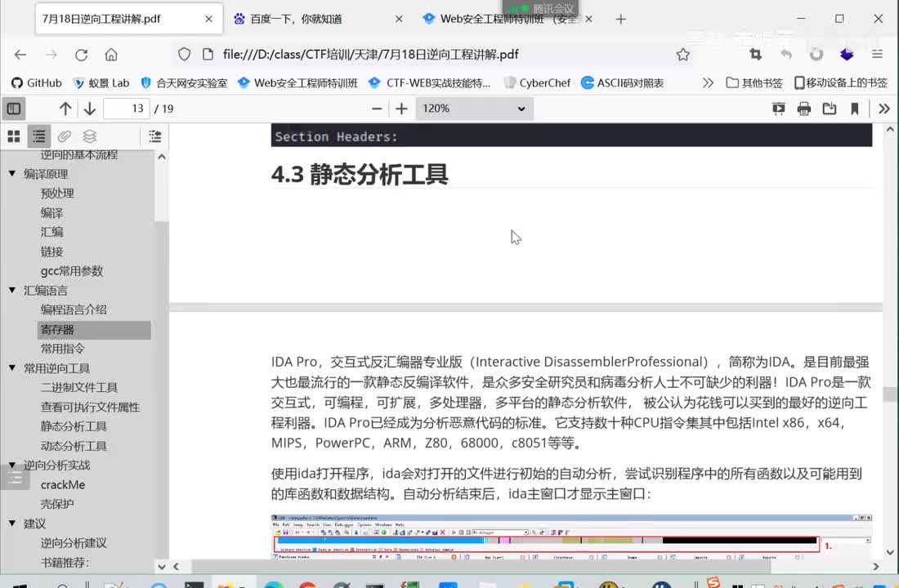This screenshot has height=588, width=899.
Task: Open the 书籍推荐 outline entry
Action: click(x=65, y=562)
